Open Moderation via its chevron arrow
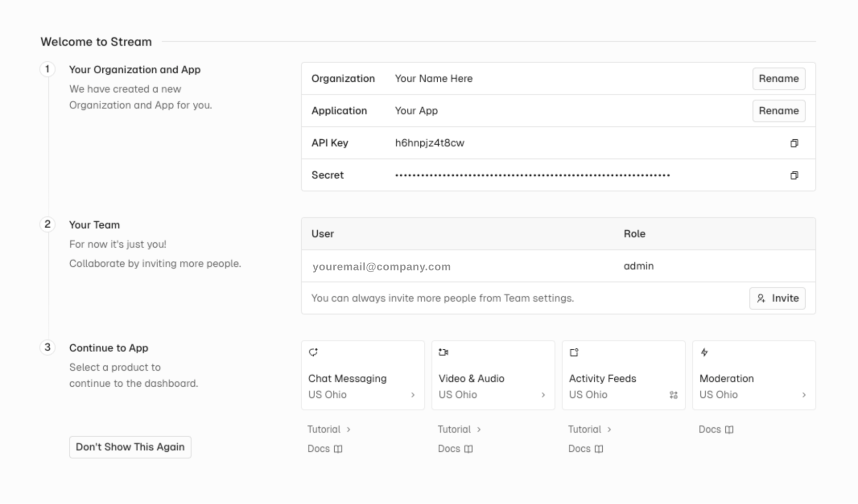Viewport: 858px width, 504px height. [x=804, y=395]
